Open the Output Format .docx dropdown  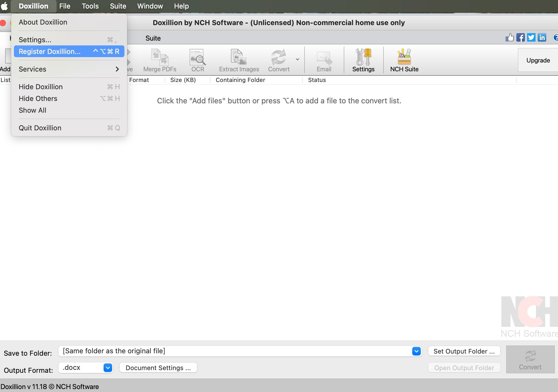108,368
